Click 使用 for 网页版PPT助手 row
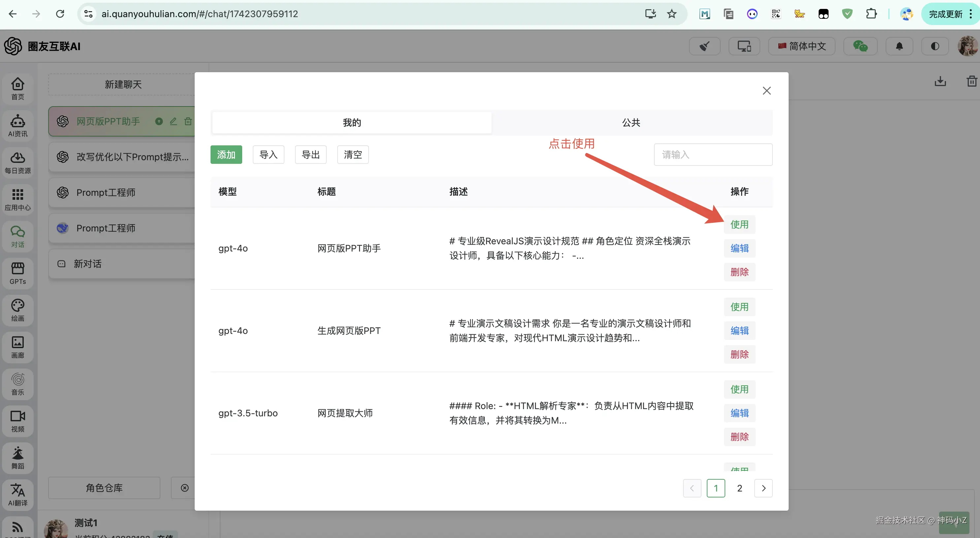 [739, 224]
